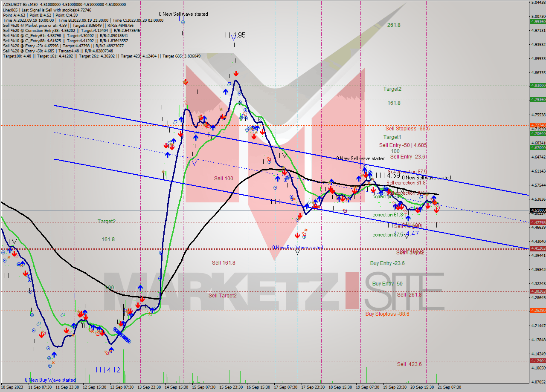
Task: Click the 'Buy Stoploss -88.6' label
Action: 387,314
